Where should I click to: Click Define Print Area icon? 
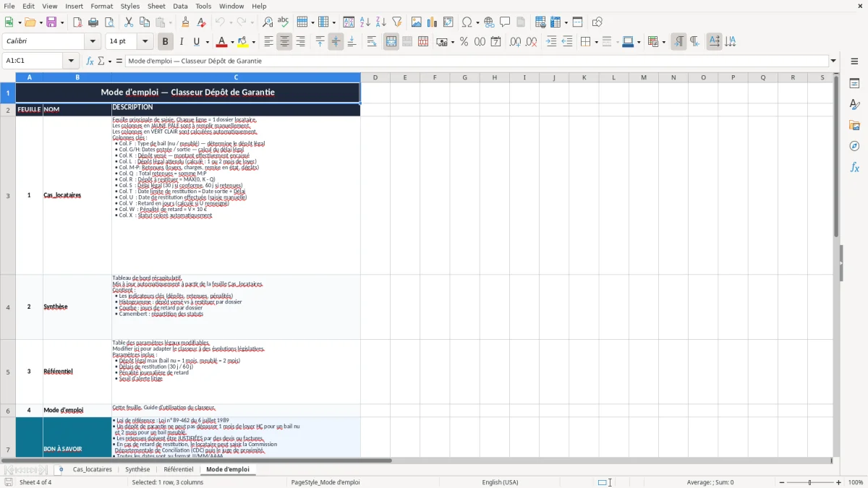(x=540, y=22)
